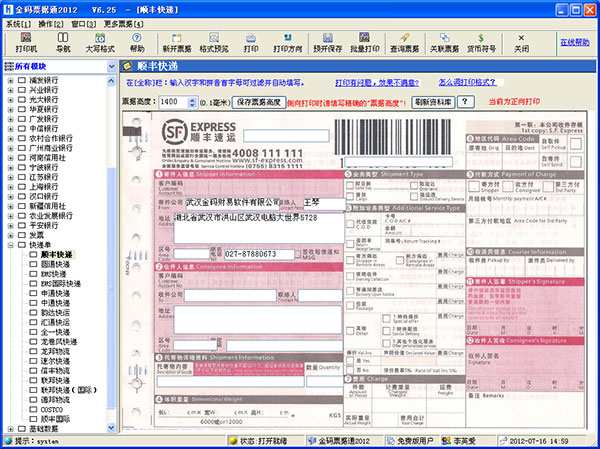The width and height of the screenshot is (600, 449).
Task: Open the 打印有问题,效果不满意? link
Action: (377, 83)
